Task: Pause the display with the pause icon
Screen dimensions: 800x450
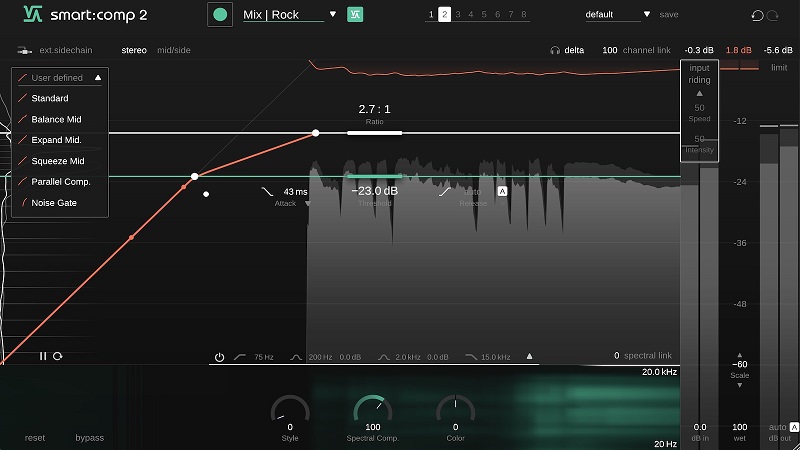Action: tap(43, 356)
